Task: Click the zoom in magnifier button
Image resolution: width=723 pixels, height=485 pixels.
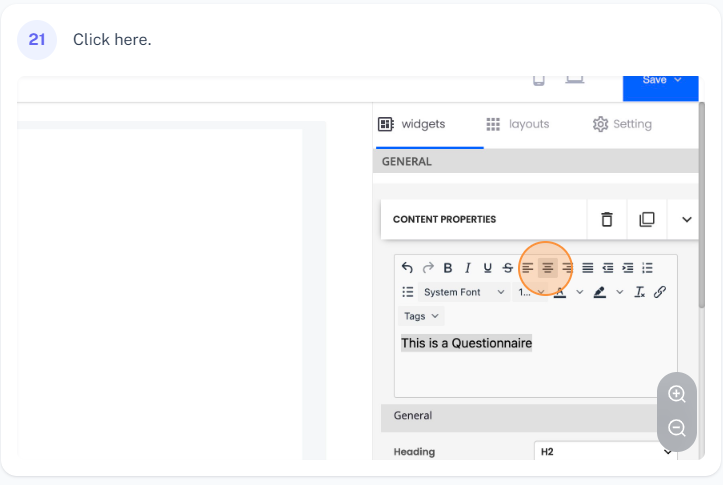Action: (677, 394)
